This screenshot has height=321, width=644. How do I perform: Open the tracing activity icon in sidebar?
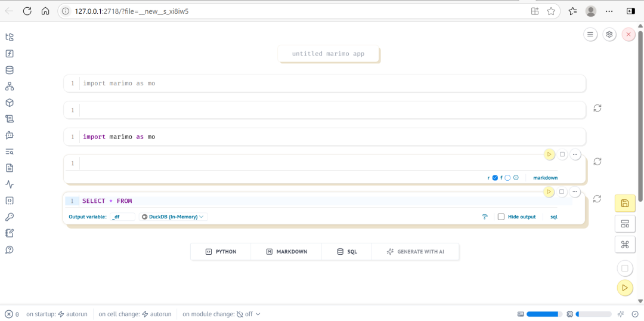(10, 184)
